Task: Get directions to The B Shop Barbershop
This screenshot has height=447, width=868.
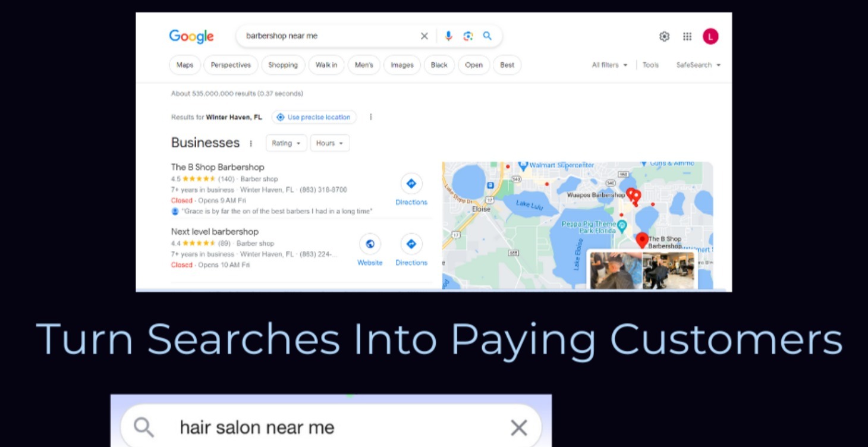Action: point(411,190)
